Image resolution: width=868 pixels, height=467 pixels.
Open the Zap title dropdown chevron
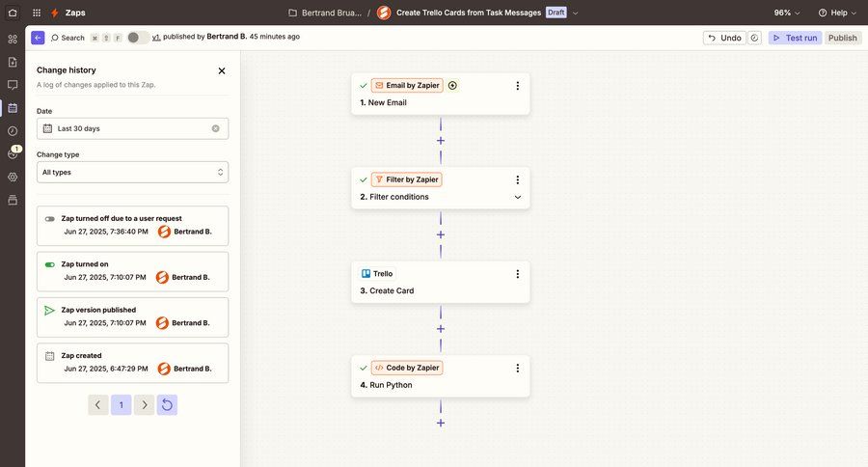(x=575, y=13)
